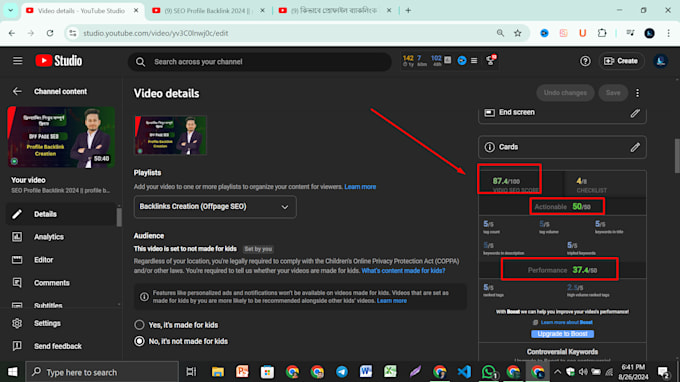Open the channel account avatar
Viewport: 680px width, 382px height.
tap(660, 61)
